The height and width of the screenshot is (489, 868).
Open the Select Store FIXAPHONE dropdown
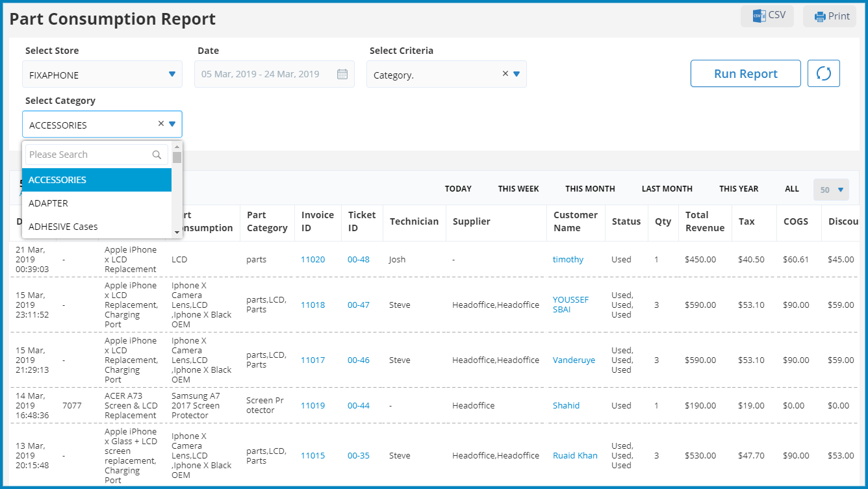[x=102, y=74]
